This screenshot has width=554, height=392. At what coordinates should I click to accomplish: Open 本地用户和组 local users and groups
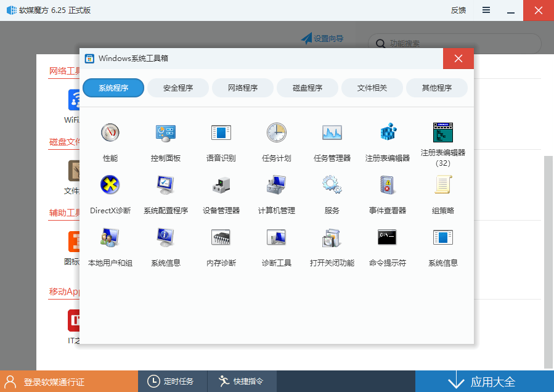pos(110,247)
